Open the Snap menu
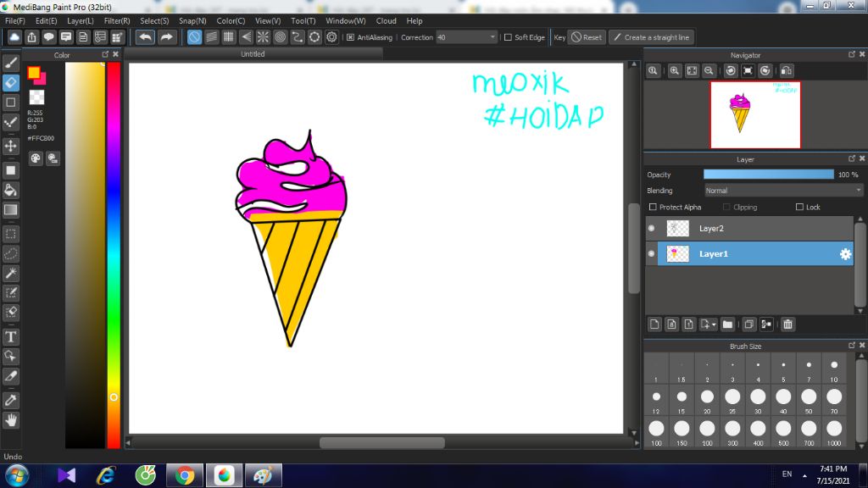Image resolution: width=868 pixels, height=488 pixels. tap(192, 21)
